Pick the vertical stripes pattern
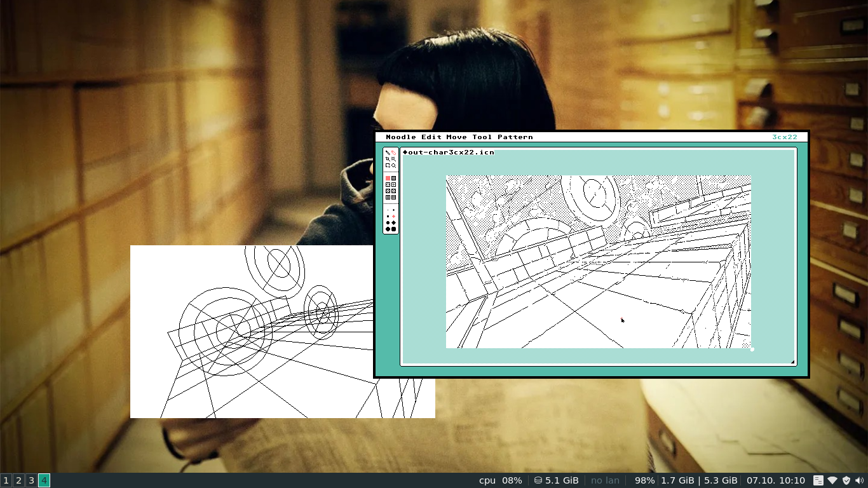Viewport: 868px width, 488px height. (x=388, y=197)
